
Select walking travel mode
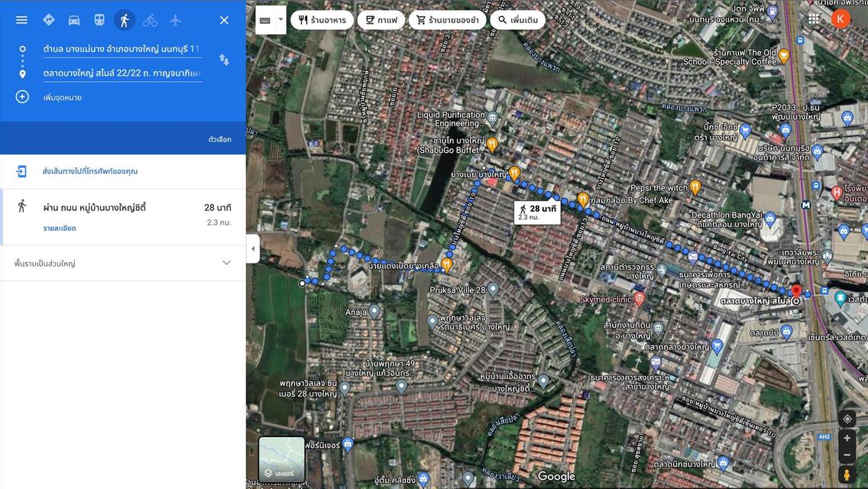pos(125,20)
